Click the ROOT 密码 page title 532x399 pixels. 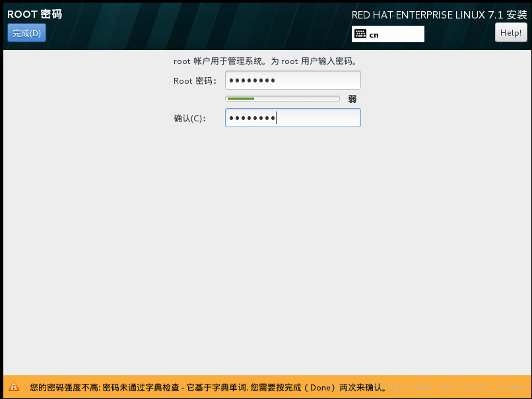tap(34, 15)
